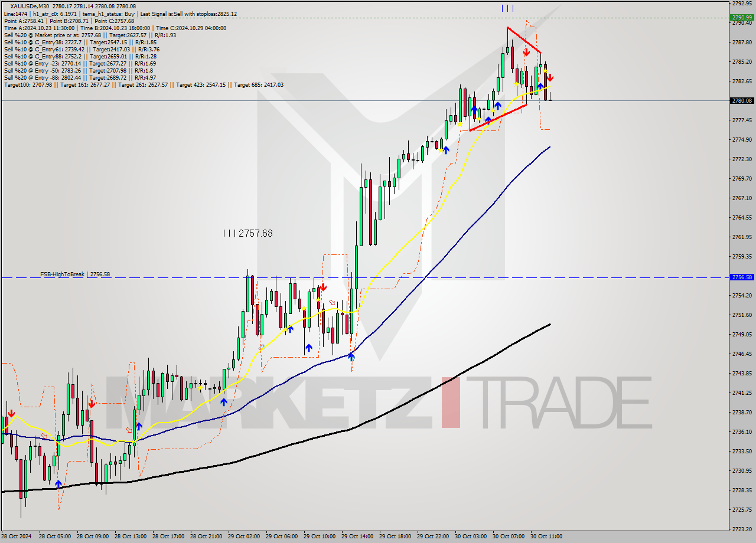Click the '30 Oct 03:00' time axis label
This screenshot has width=756, height=543.
coord(471,537)
